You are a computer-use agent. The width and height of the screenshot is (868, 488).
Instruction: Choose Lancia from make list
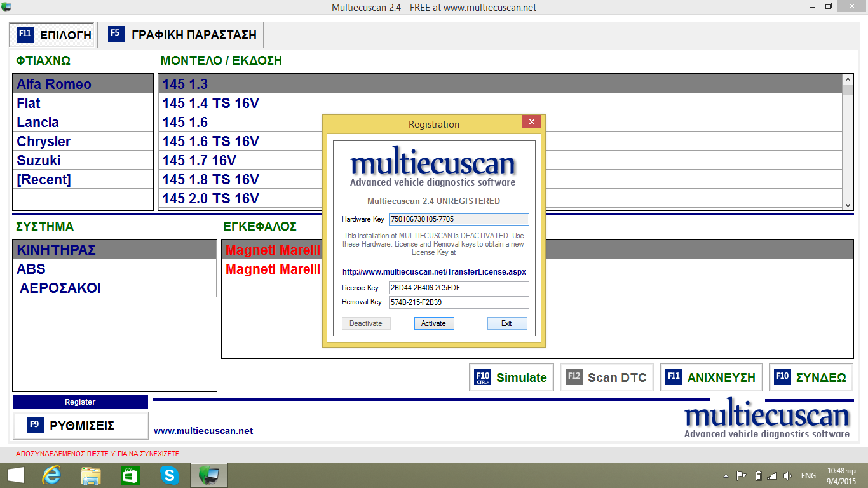click(x=83, y=122)
